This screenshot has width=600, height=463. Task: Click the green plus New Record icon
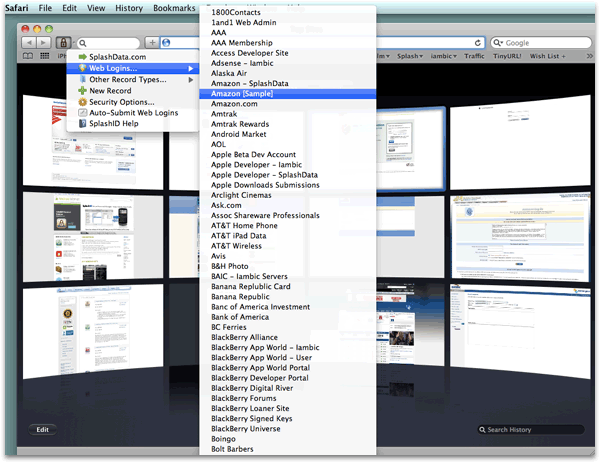coord(82,91)
